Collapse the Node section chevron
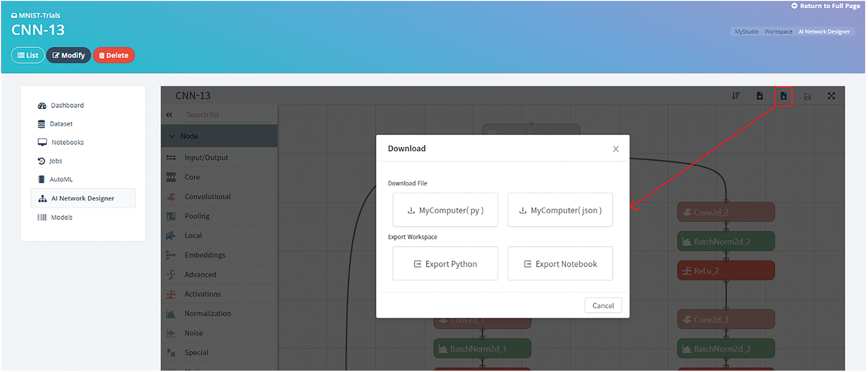 tap(172, 136)
